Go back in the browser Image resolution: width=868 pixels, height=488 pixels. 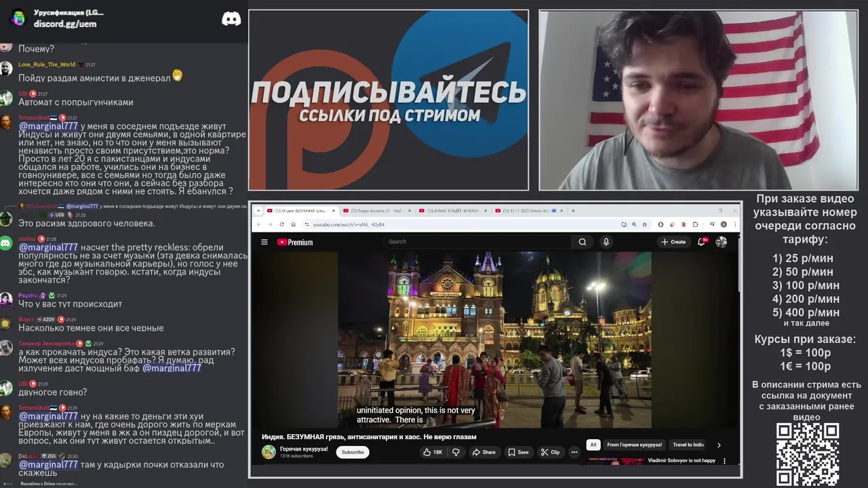(x=258, y=224)
